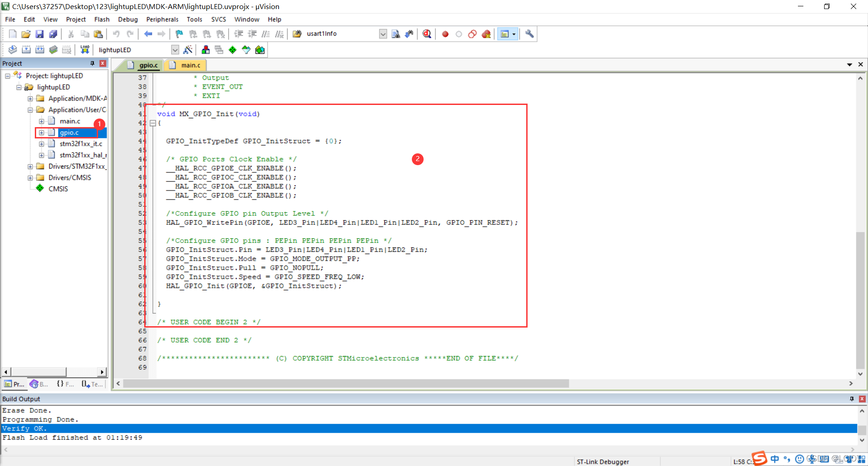Open the Flash menu
This screenshot has width=868, height=466.
[102, 19]
